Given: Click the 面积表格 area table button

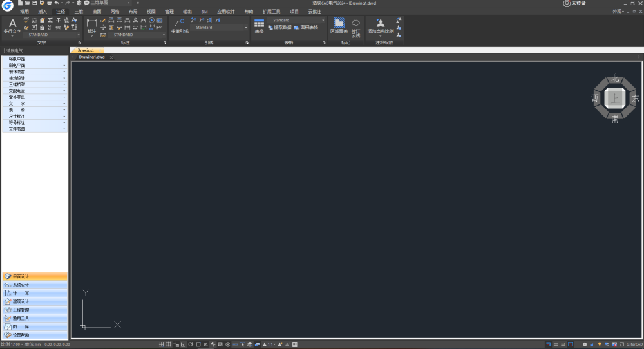Looking at the screenshot, I should coord(306,28).
